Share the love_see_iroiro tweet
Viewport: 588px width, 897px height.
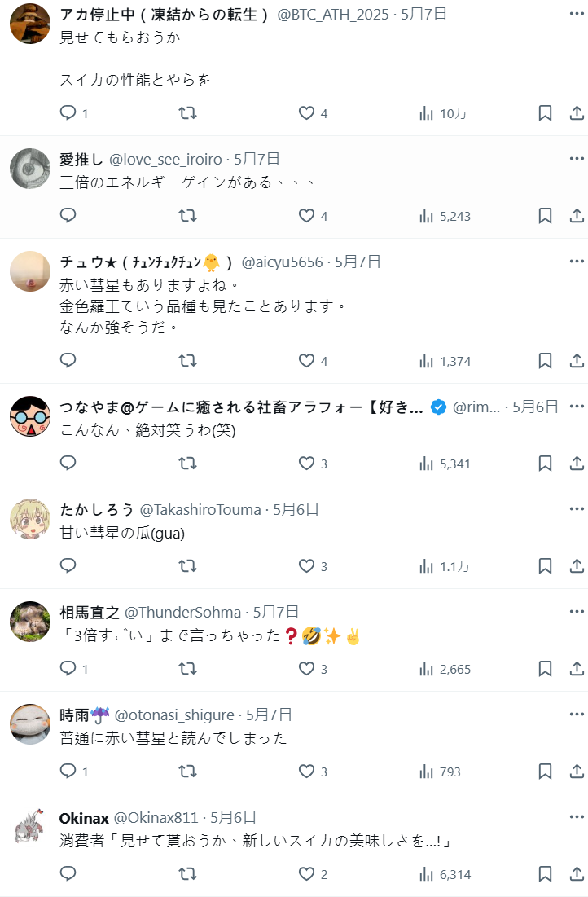pyautogui.click(x=577, y=216)
